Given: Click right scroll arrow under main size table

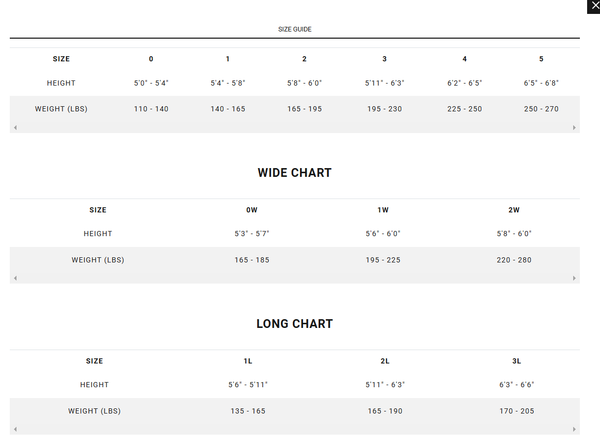Looking at the screenshot, I should point(574,128).
